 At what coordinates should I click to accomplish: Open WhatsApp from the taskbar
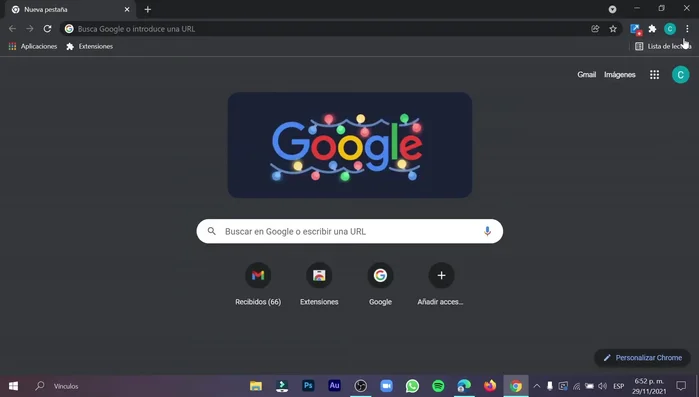click(x=412, y=386)
